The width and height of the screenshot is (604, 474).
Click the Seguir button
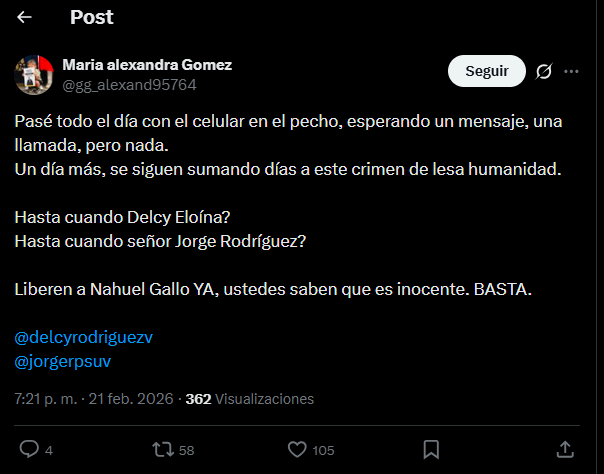(486, 71)
